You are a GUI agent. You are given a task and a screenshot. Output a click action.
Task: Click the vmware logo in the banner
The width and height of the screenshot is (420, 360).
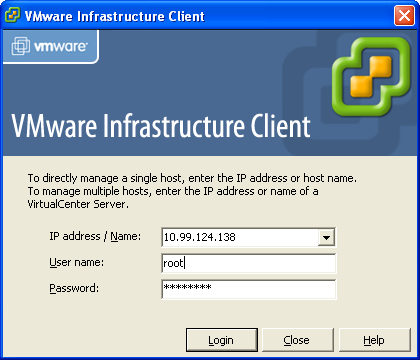(49, 46)
